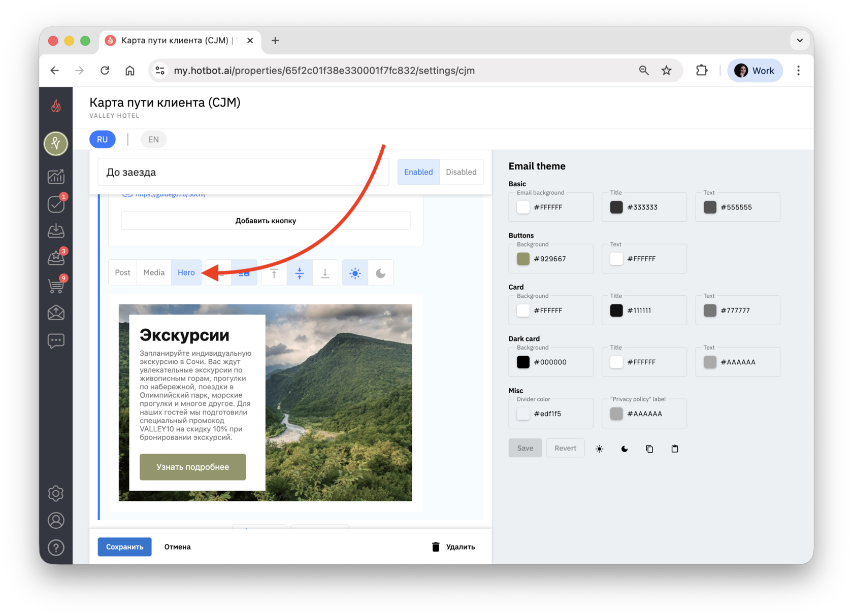Open the chat bubble section in the sidebar
853x616 pixels.
(x=56, y=340)
